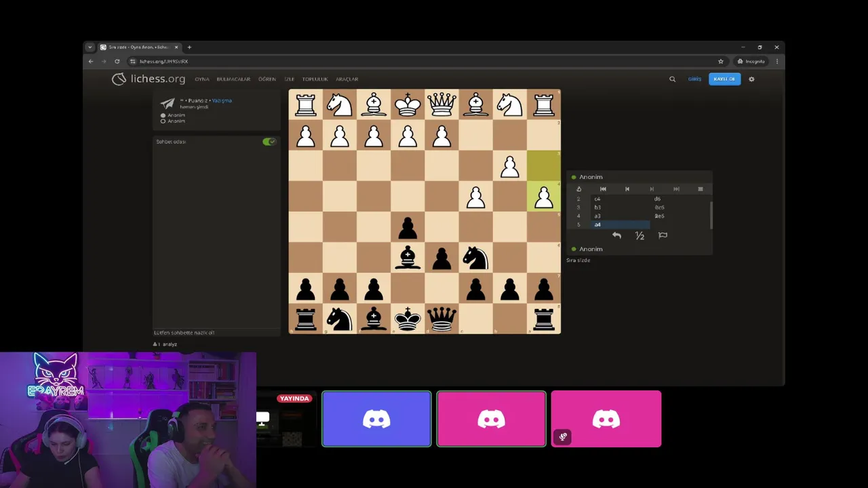Select the Nc6 move entry
Image resolution: width=868 pixels, height=488 pixels.
coord(680,207)
